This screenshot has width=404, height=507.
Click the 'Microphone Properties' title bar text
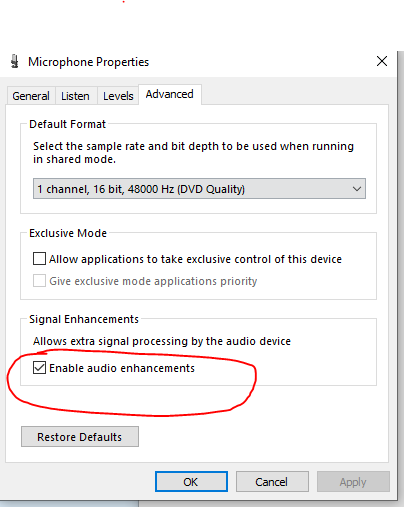click(89, 62)
